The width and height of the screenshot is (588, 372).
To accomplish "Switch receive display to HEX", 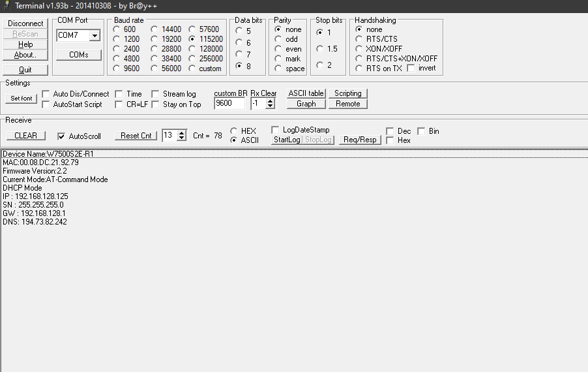I will click(234, 131).
